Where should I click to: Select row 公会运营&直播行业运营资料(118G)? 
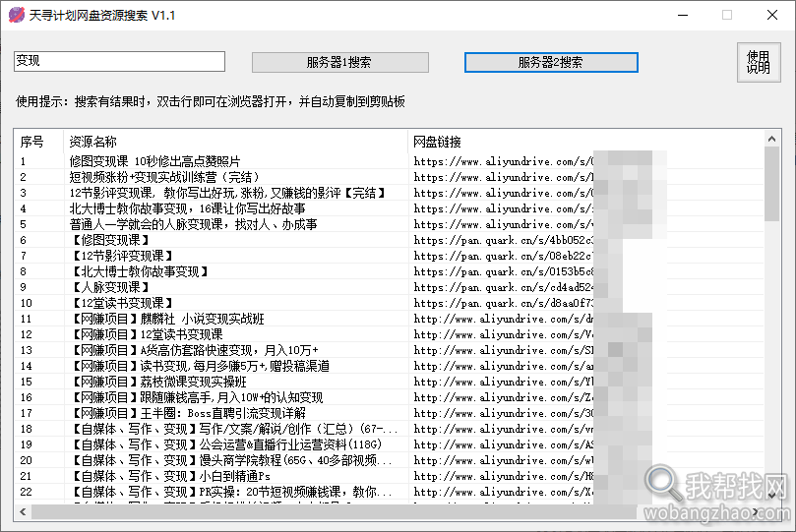(390, 444)
